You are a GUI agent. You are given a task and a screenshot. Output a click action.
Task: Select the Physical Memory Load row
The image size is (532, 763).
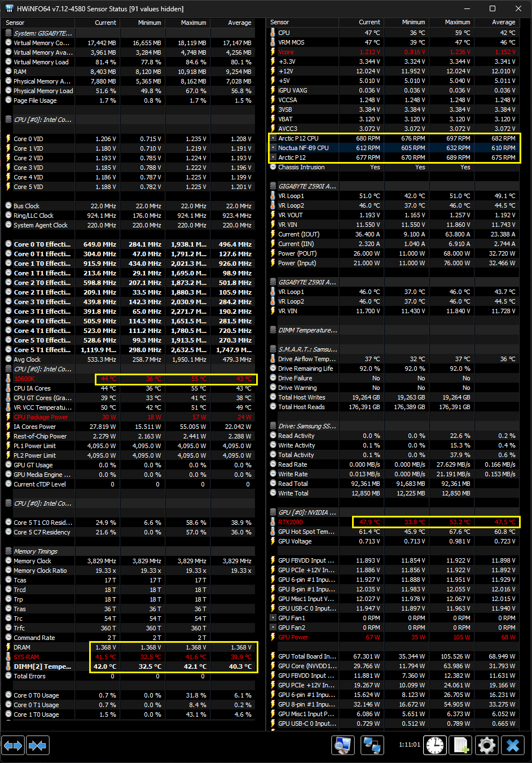[x=130, y=91]
